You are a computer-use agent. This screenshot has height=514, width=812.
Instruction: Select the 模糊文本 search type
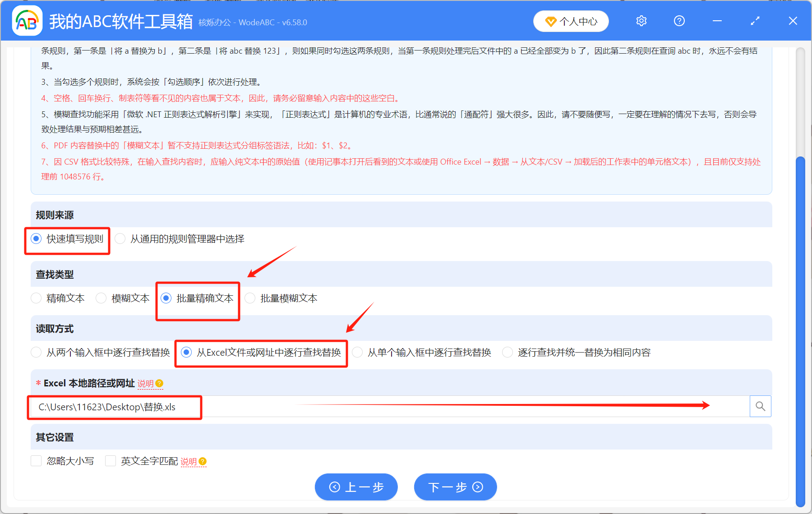coord(101,298)
